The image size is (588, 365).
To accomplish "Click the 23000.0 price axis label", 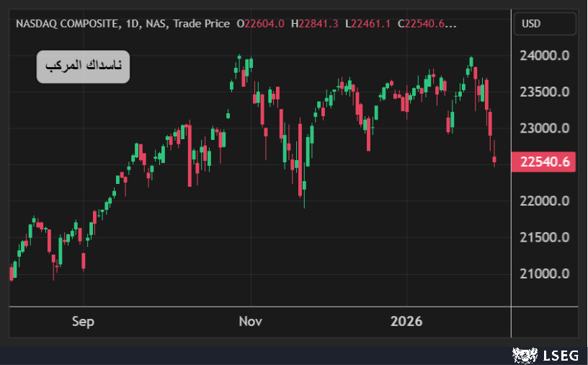I will [545, 128].
